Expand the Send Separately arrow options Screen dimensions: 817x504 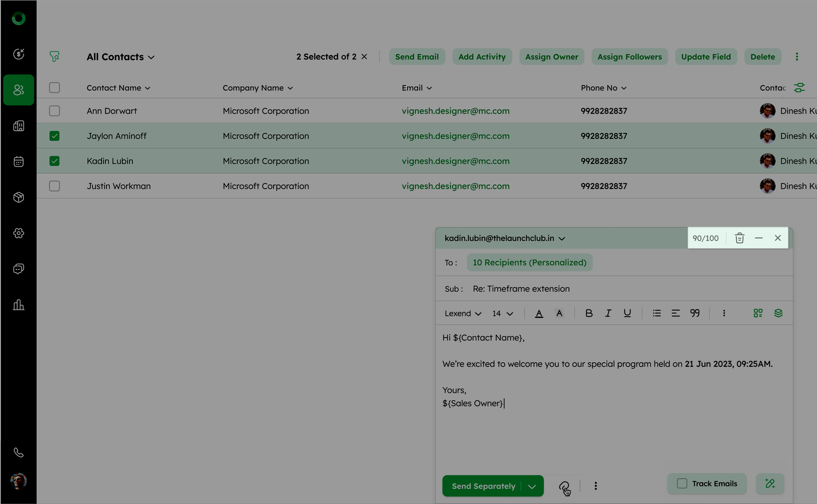pyautogui.click(x=532, y=486)
